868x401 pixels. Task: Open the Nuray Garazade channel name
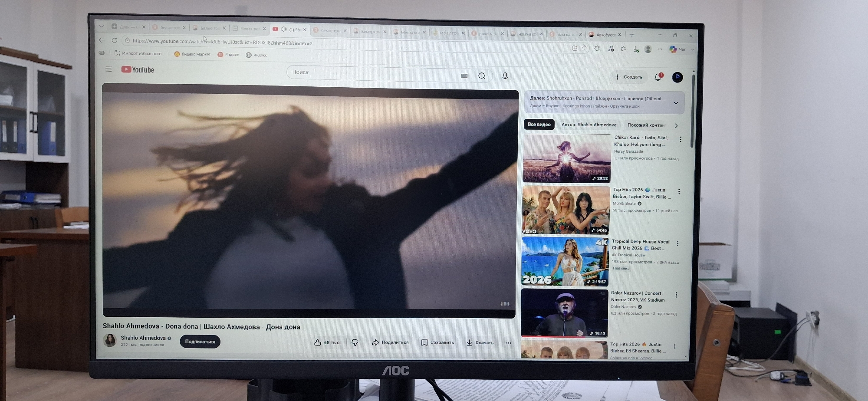(x=628, y=151)
